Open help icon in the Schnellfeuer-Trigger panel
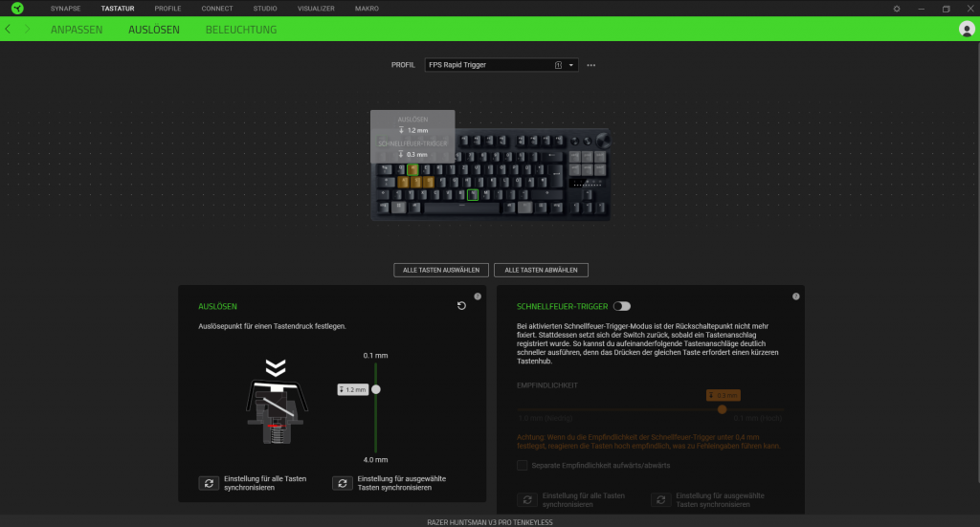Image resolution: width=980 pixels, height=527 pixels. pyautogui.click(x=795, y=296)
